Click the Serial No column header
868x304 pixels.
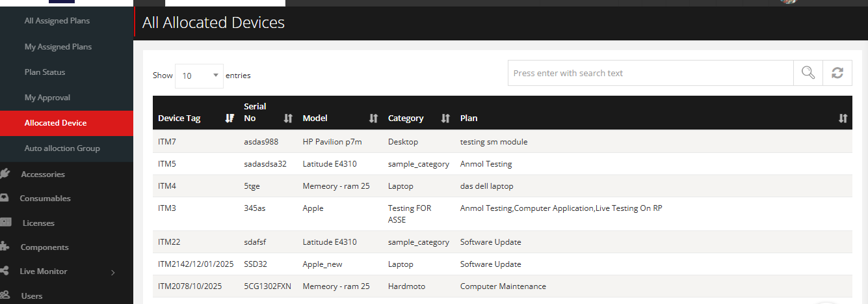click(268, 113)
